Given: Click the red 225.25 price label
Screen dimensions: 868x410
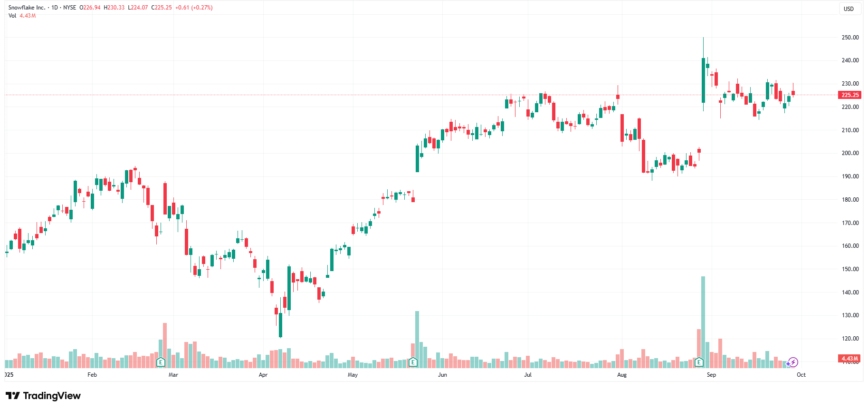Looking at the screenshot, I should pos(850,95).
